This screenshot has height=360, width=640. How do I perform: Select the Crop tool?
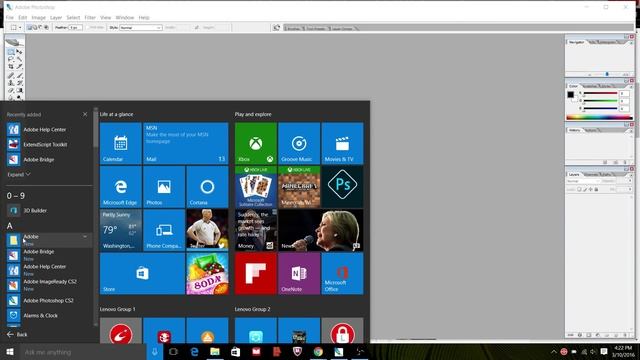tap(11, 67)
